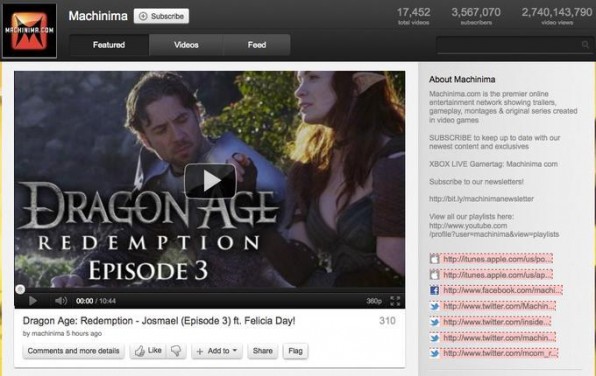
Task: Click the 310 view count
Action: [x=387, y=321]
